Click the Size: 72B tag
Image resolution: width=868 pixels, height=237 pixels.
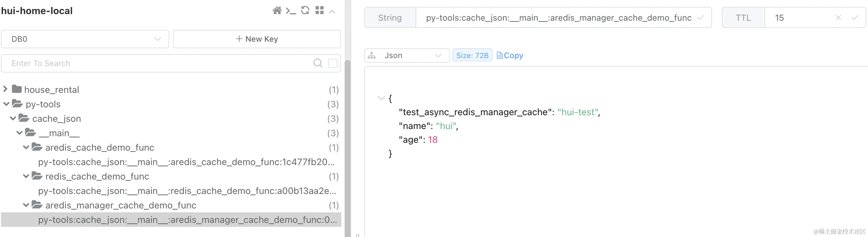(x=472, y=55)
